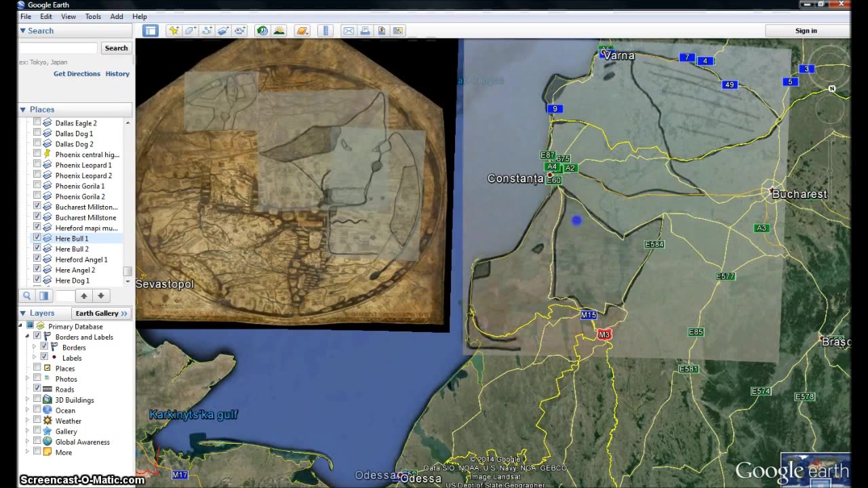This screenshot has width=868, height=488.
Task: Toggle the Borders layer checkbox
Action: 44,347
